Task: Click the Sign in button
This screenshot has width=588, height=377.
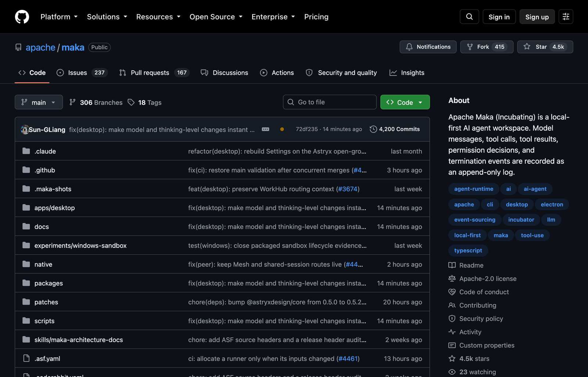Action: [499, 17]
